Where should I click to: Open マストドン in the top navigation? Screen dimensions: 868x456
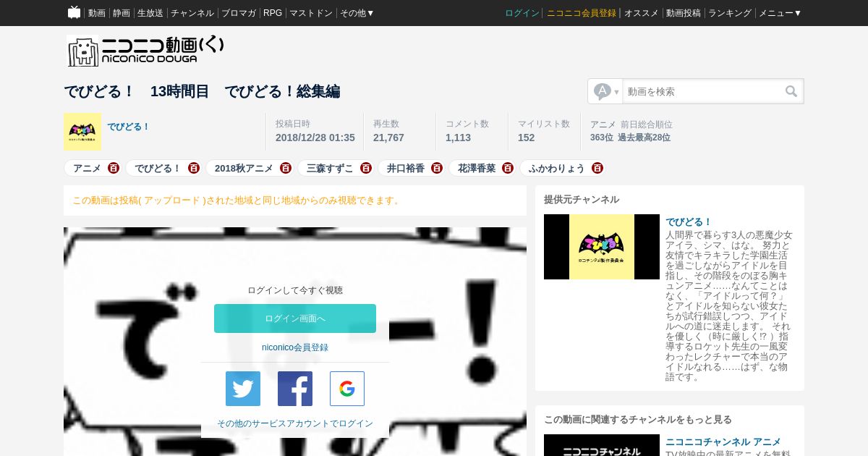311,13
